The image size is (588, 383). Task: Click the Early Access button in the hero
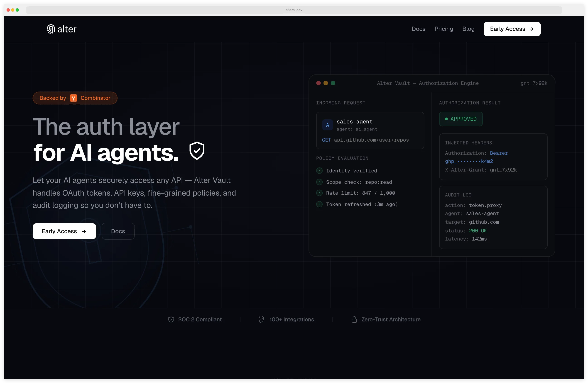tap(64, 231)
